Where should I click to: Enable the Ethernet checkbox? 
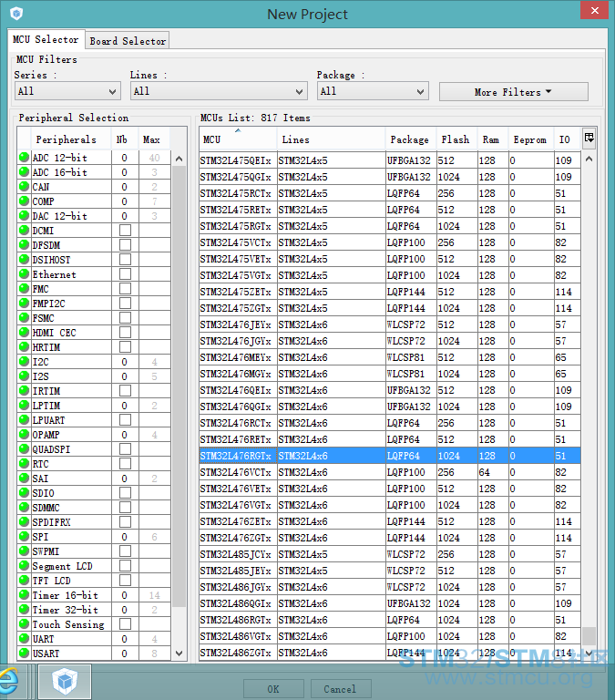126,273
